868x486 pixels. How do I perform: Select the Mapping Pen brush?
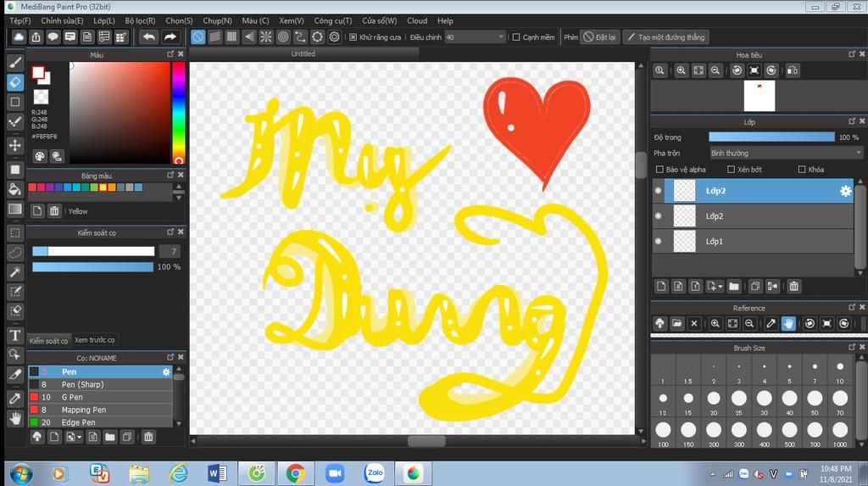pos(100,410)
